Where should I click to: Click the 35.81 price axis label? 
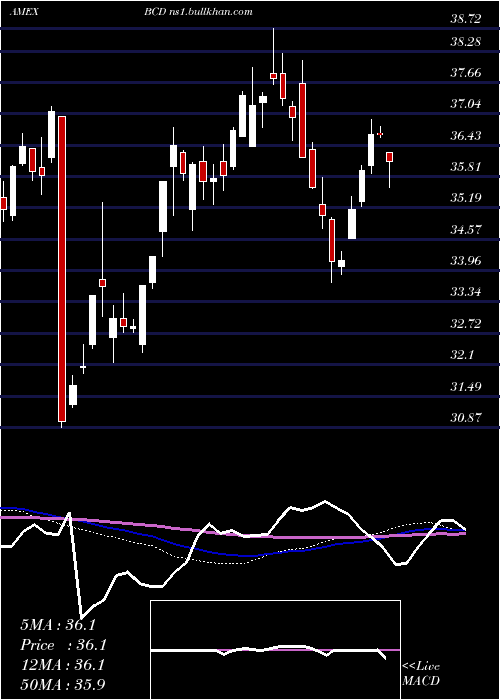click(x=466, y=167)
